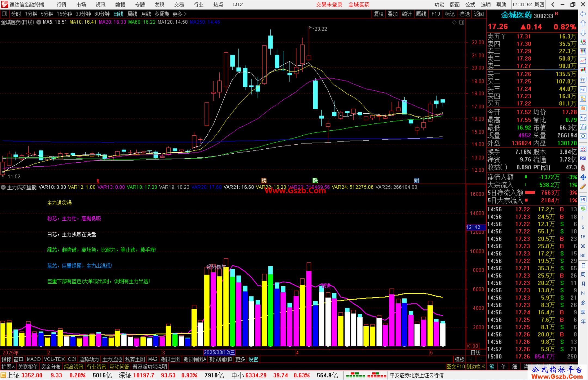This screenshot has width=588, height=380.
Task: Click the F10 icon in right sidebar
Action: pos(583,90)
